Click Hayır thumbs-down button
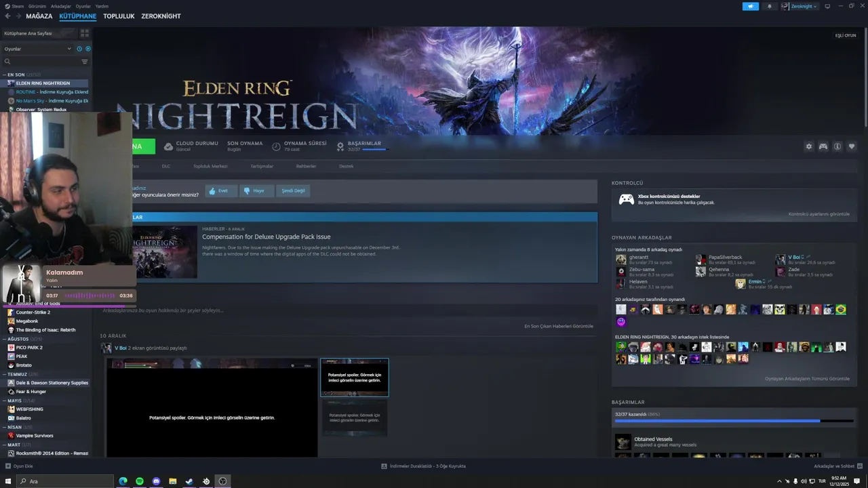868x488 pixels. 256,191
